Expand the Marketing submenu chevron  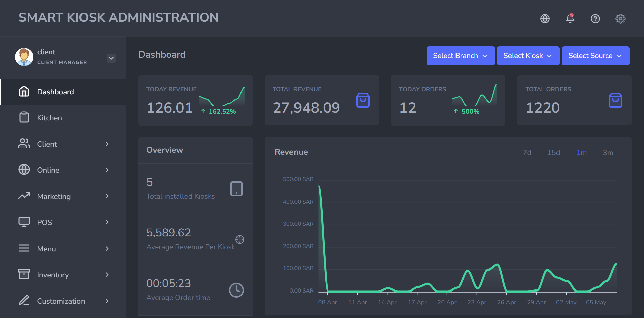pos(107,196)
